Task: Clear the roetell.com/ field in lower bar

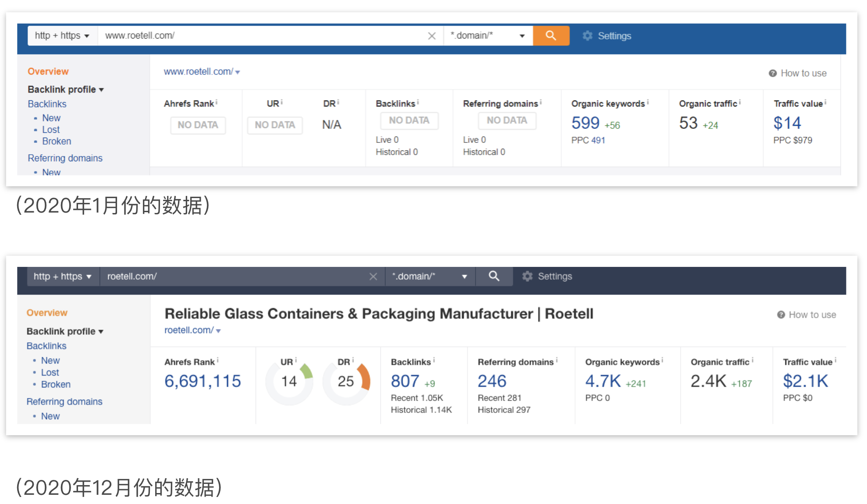Action: tap(373, 277)
